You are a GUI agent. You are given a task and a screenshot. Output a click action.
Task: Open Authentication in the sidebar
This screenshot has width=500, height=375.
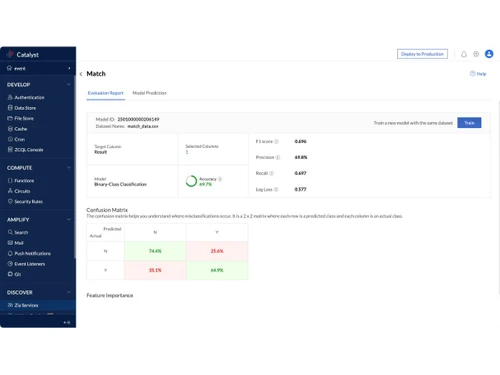(x=26, y=97)
